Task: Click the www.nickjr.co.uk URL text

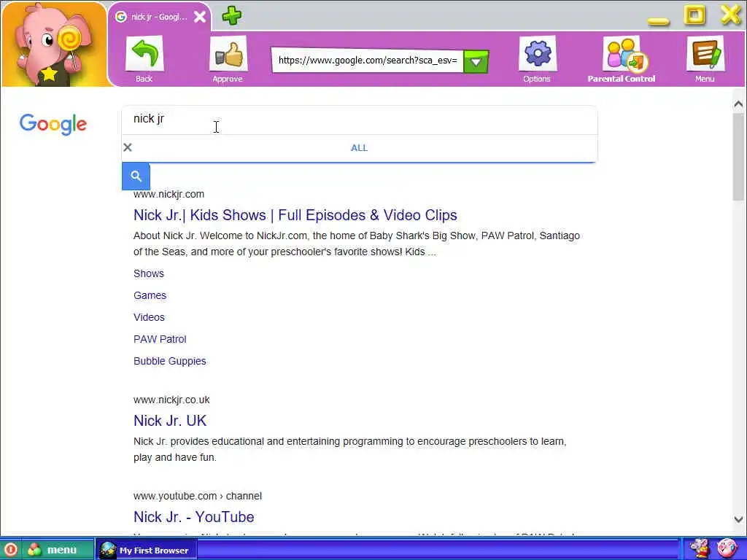Action: (171, 400)
